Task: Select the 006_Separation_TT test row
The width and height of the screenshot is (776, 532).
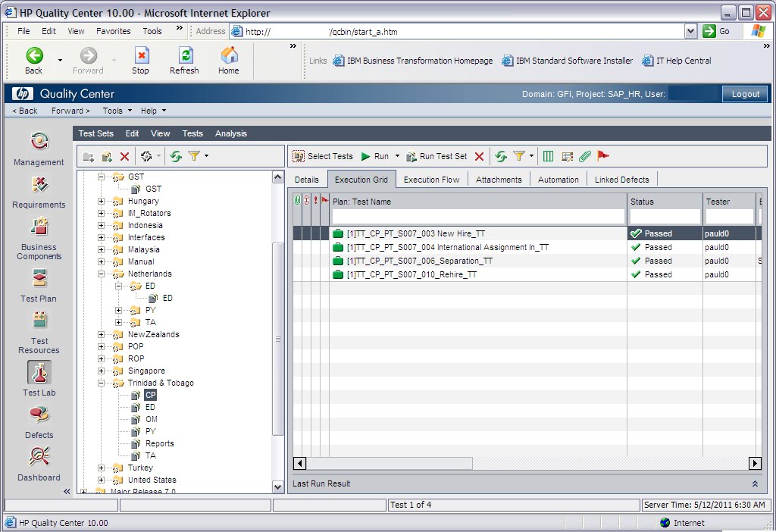Action: 527,261
